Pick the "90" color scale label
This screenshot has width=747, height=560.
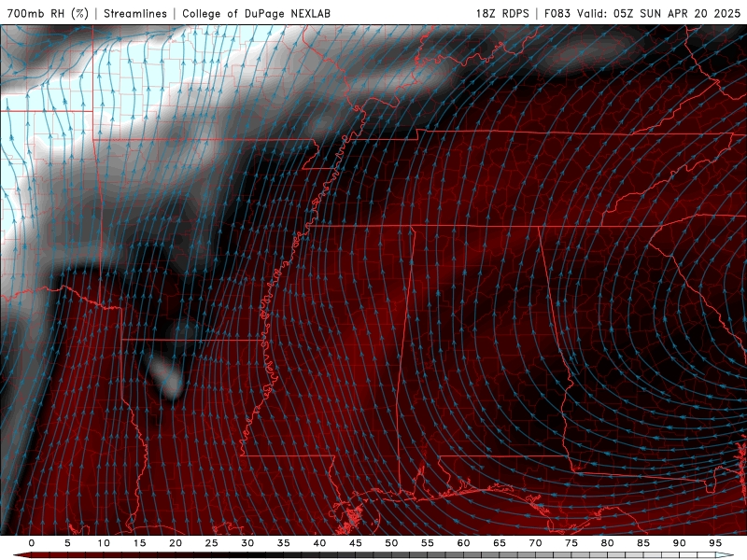(x=679, y=543)
